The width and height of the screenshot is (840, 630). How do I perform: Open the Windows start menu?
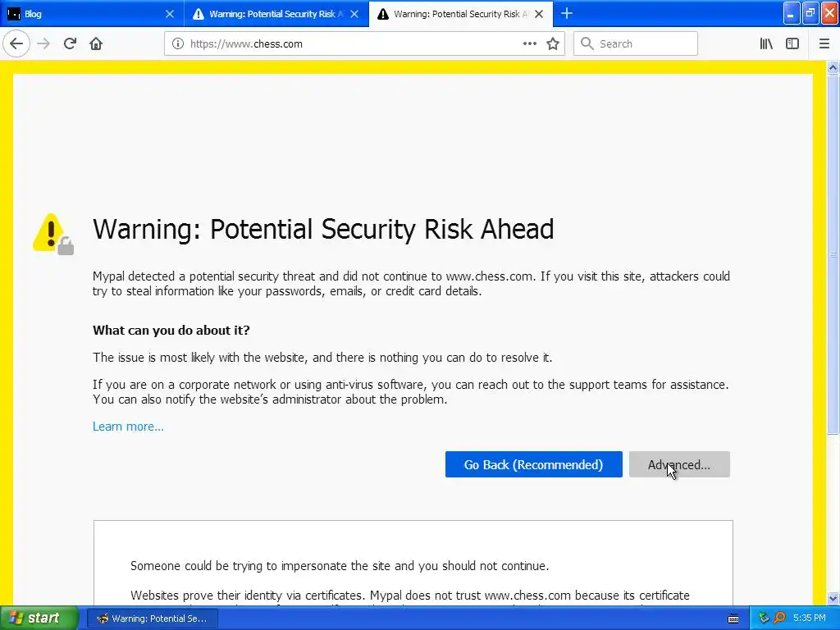pyautogui.click(x=39, y=619)
